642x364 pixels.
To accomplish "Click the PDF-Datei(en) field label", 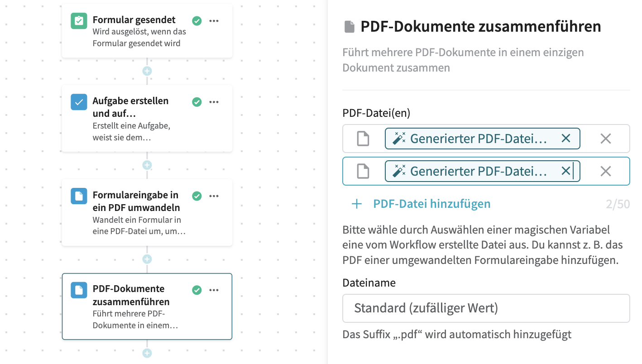I will pyautogui.click(x=376, y=113).
